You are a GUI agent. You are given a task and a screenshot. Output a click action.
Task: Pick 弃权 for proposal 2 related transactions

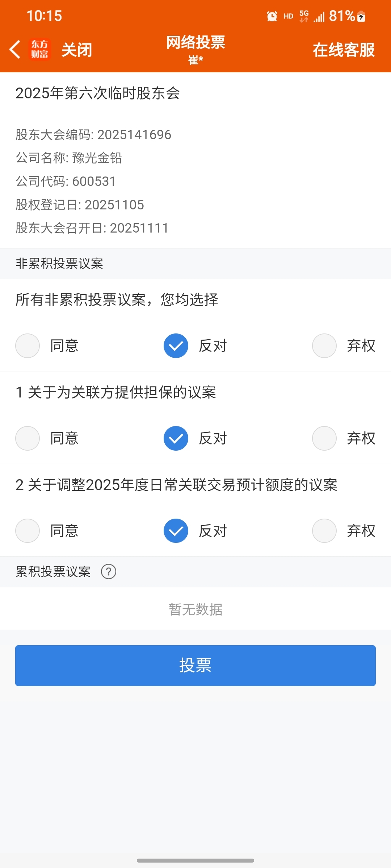click(x=324, y=531)
